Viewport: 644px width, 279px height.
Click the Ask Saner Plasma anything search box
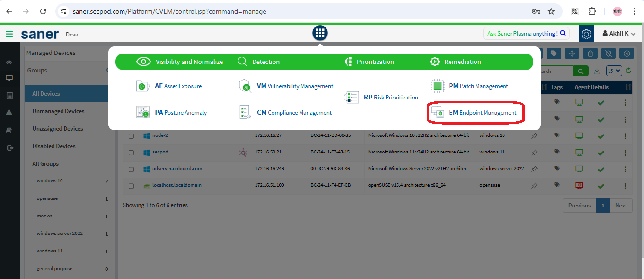coord(526,34)
